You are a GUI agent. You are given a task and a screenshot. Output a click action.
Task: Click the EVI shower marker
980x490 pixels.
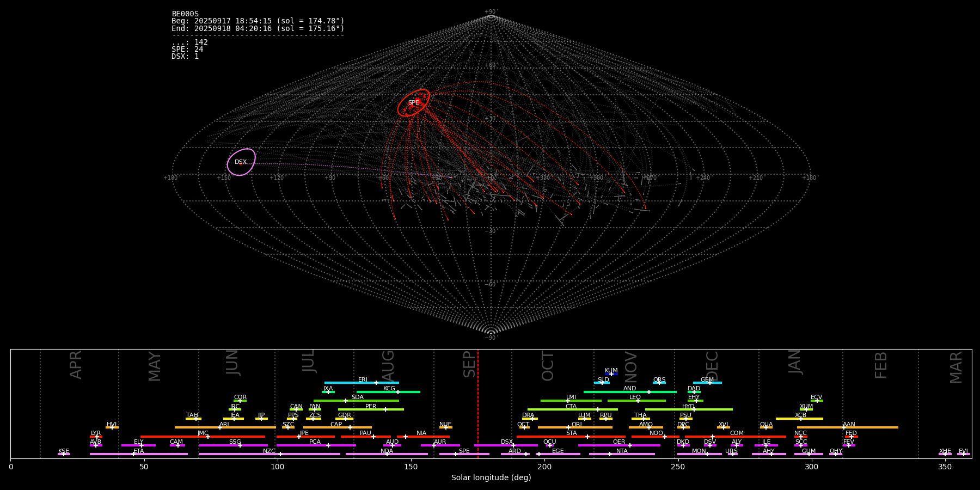click(964, 454)
